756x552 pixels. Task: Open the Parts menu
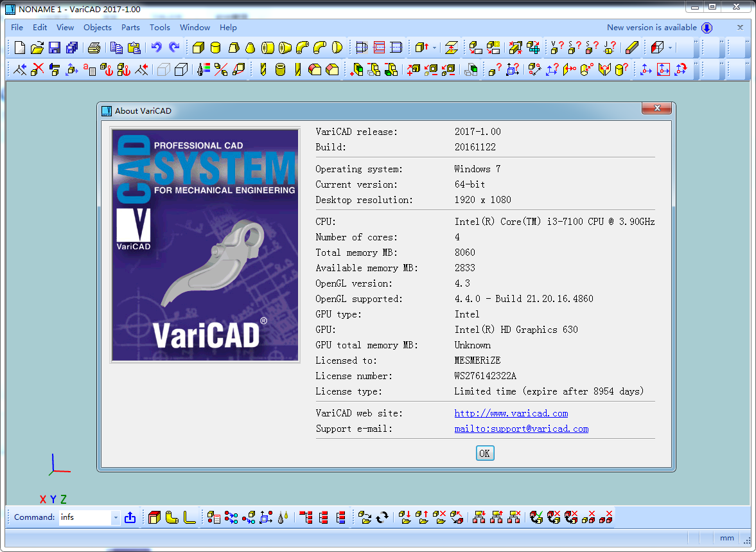(130, 28)
